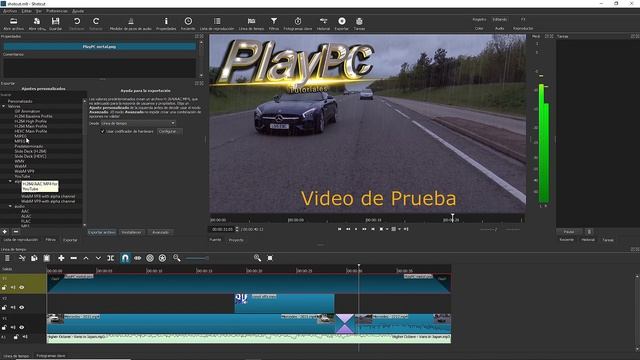Switch to Fotogramas clave bottom tab
Screen dimensions: 640x360
pyautogui.click(x=51, y=356)
